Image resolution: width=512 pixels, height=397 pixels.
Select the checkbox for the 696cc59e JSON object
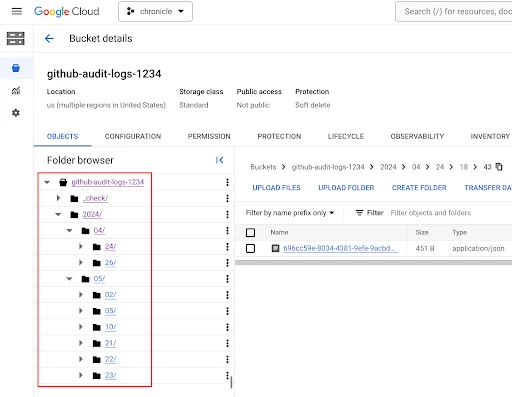[x=250, y=248]
